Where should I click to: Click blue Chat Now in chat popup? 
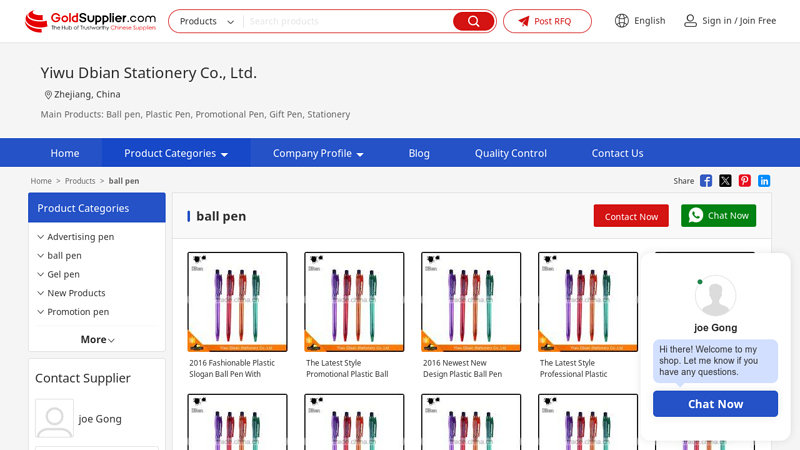[x=715, y=404]
